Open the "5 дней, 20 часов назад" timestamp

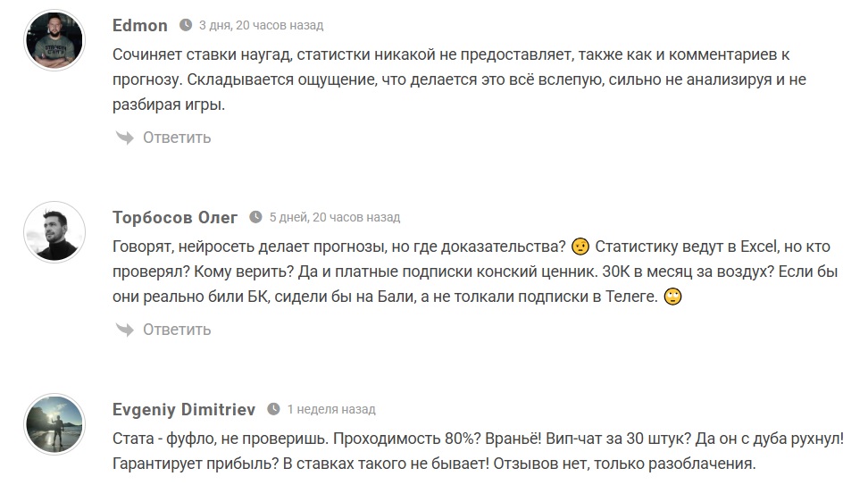point(335,217)
